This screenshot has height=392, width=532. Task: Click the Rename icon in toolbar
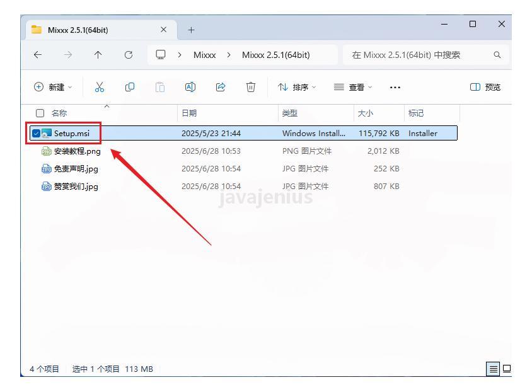coord(190,87)
